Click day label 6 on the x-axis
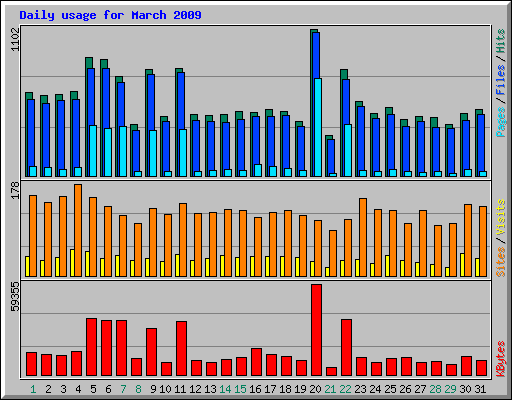The width and height of the screenshot is (512, 400). (x=108, y=389)
